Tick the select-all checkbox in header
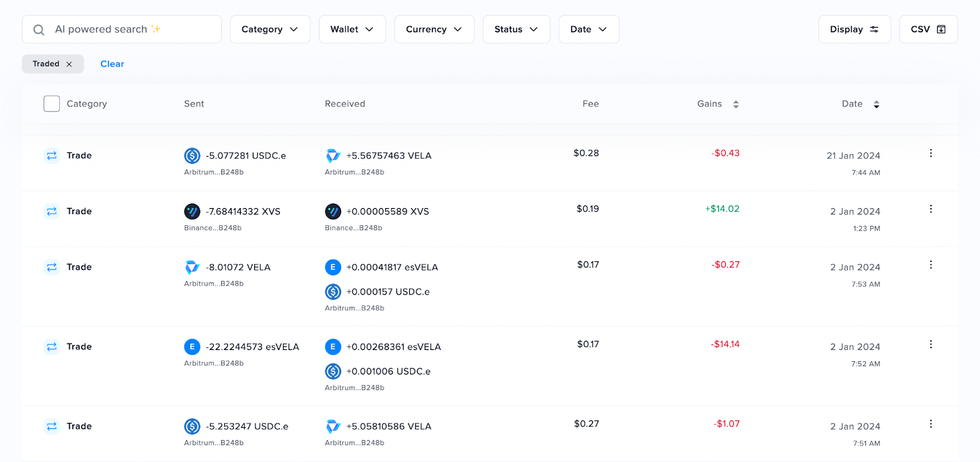 pos(51,104)
